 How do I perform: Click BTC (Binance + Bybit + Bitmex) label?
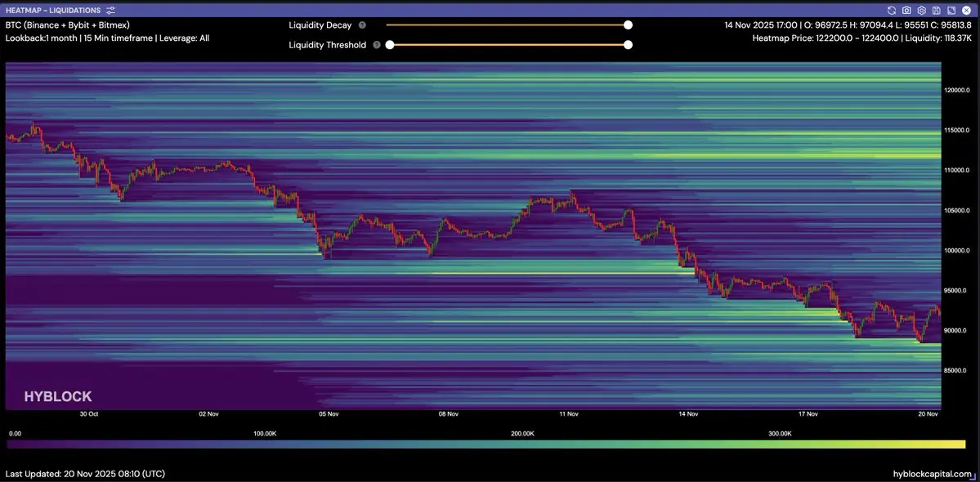coord(67,25)
